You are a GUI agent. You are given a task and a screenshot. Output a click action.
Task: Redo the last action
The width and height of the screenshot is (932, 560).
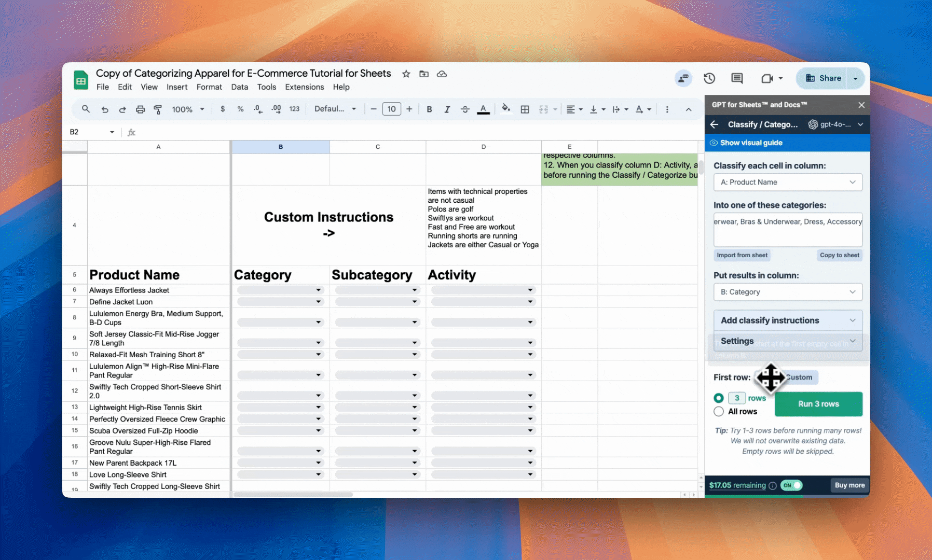click(122, 109)
